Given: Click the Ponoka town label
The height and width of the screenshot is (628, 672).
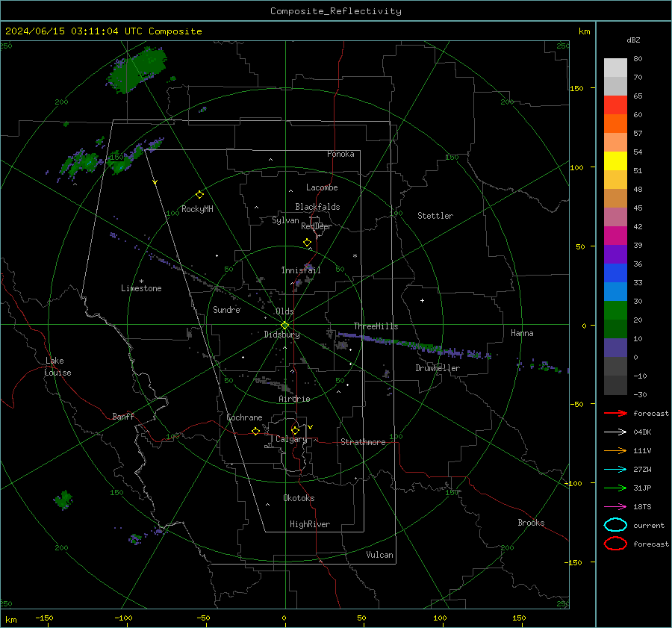Looking at the screenshot, I should click(340, 154).
